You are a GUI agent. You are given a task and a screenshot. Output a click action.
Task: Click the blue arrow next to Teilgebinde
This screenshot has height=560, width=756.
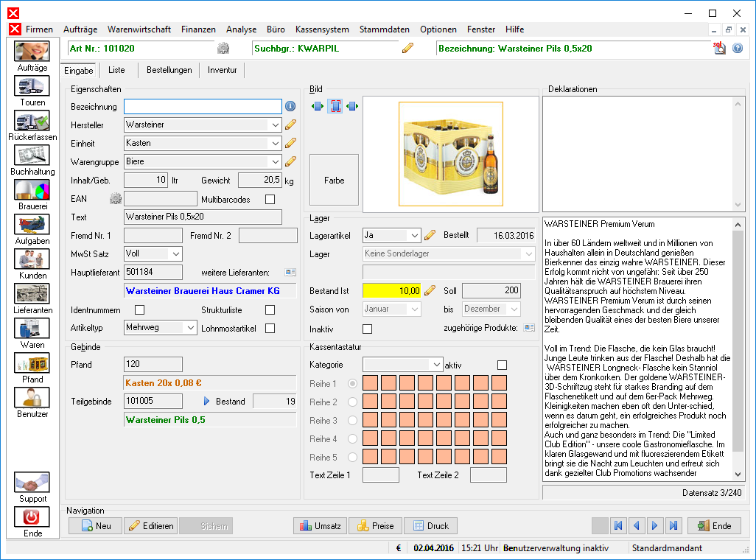pyautogui.click(x=207, y=402)
